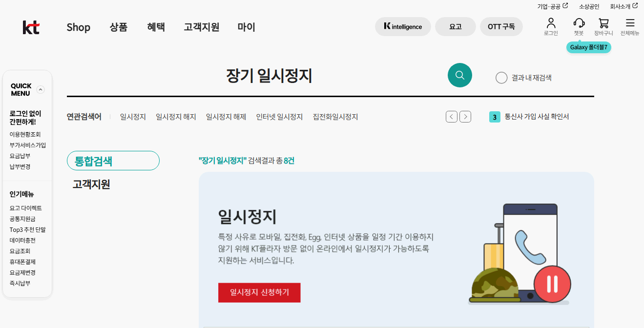The image size is (644, 328).
Task: Select the 로그인 person icon
Action: click(x=551, y=25)
